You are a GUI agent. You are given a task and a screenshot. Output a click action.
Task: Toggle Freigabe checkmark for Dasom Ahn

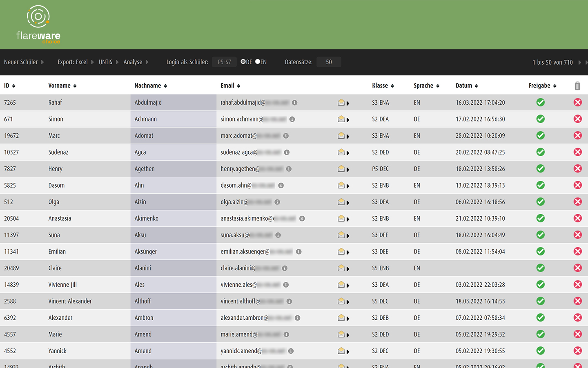pos(541,185)
